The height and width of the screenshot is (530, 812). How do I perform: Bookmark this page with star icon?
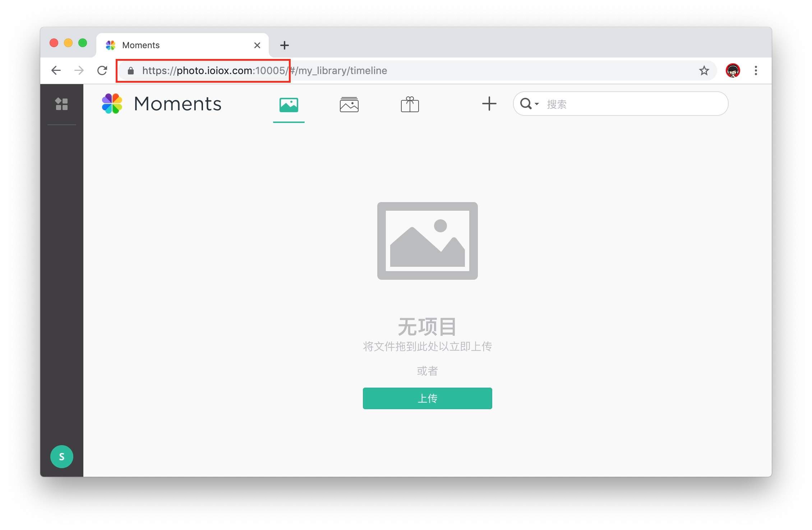point(704,70)
